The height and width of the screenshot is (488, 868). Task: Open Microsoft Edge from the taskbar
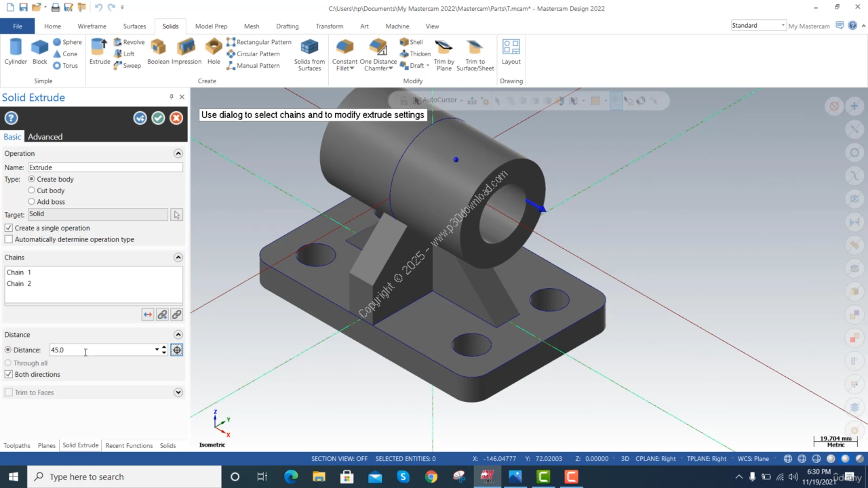point(290,476)
